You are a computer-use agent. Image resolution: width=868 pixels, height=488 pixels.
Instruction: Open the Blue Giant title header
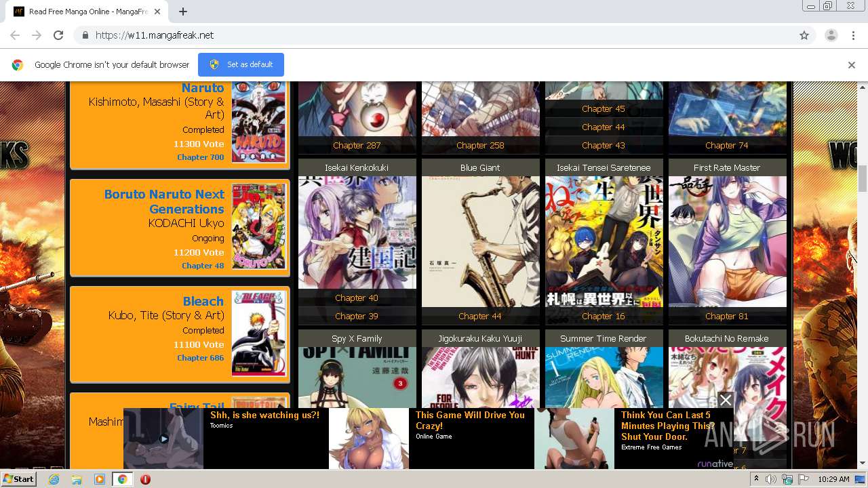480,167
